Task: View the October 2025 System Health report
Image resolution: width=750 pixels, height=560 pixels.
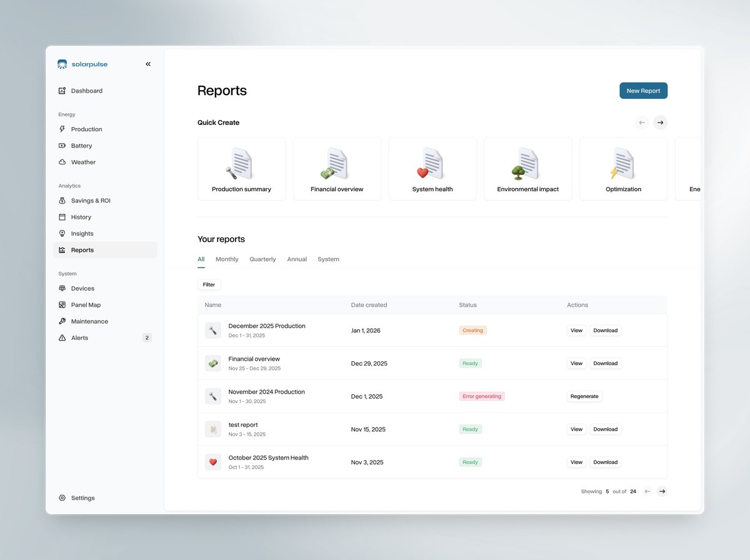Action: tap(576, 462)
